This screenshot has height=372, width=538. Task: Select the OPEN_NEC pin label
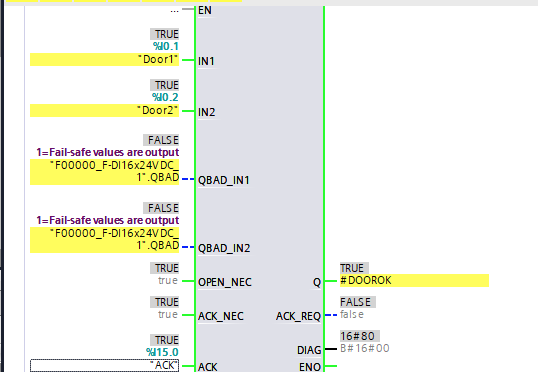click(x=225, y=282)
